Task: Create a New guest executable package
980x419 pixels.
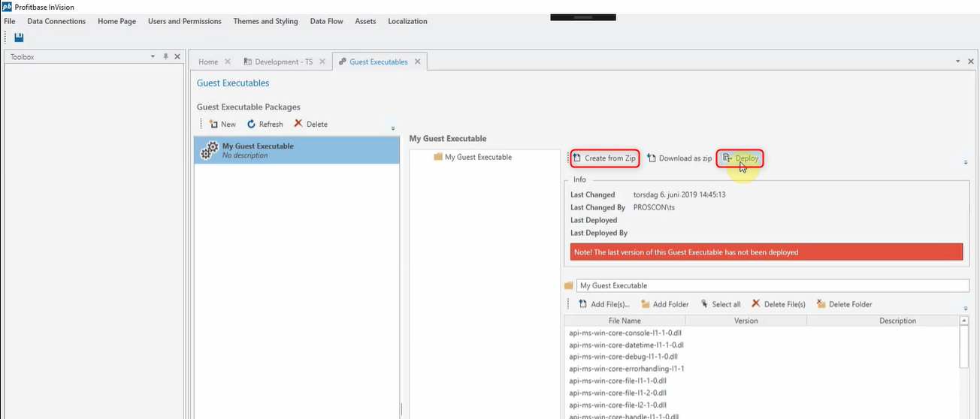Action: (x=222, y=125)
